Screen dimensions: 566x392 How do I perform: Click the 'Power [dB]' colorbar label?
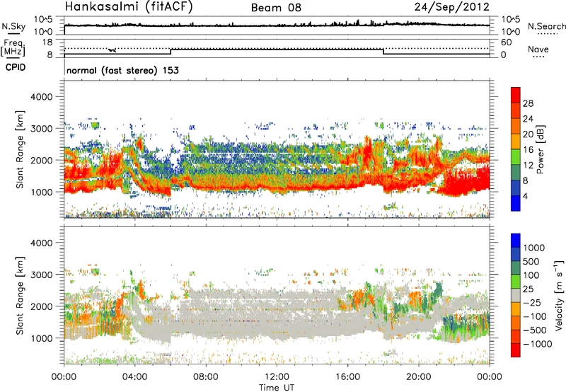[541, 149]
